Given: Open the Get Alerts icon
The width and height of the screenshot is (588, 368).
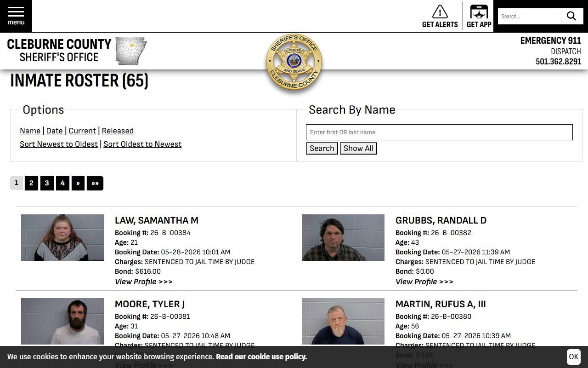Looking at the screenshot, I should [x=440, y=16].
